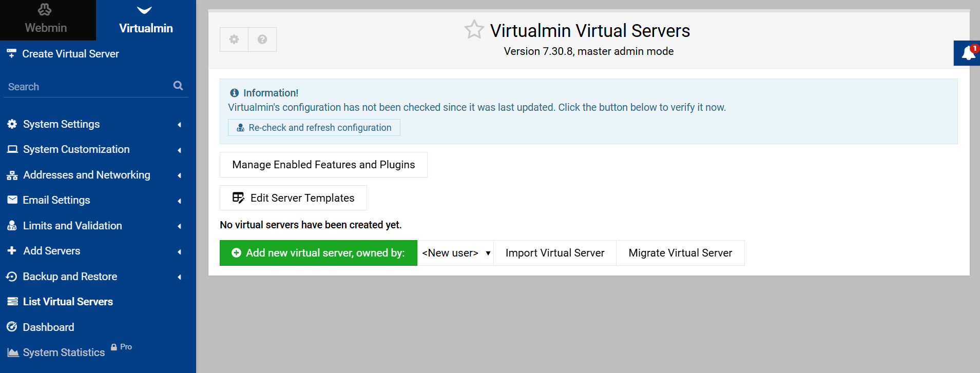Open module configuration gear button
The width and height of the screenshot is (980, 373).
(234, 40)
